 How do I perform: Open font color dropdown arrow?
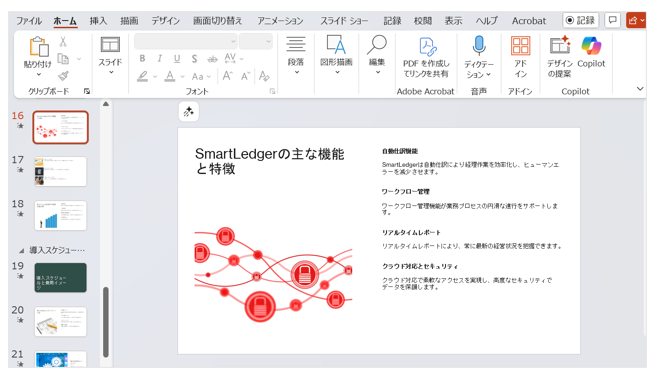coord(182,77)
